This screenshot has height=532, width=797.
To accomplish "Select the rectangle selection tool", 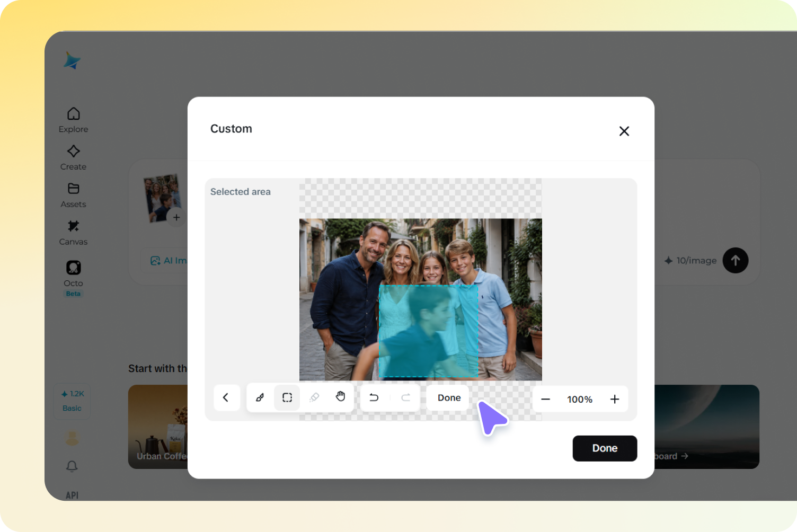I will coord(287,398).
